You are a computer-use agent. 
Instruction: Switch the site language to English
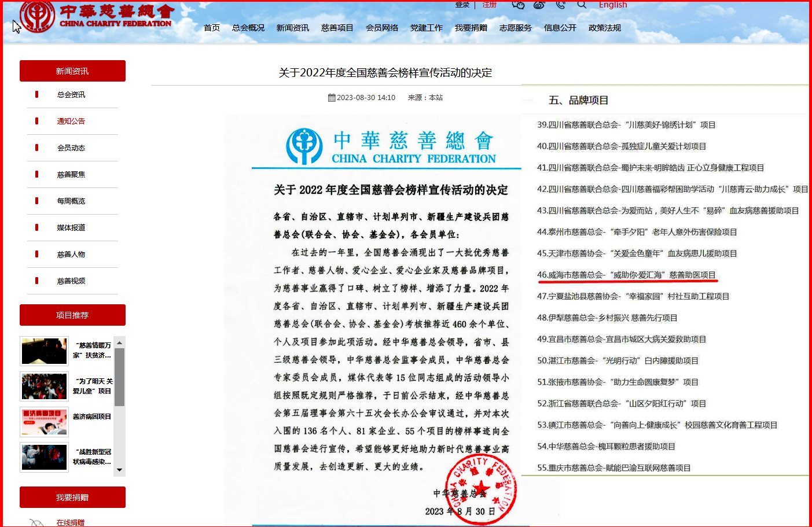(613, 5)
